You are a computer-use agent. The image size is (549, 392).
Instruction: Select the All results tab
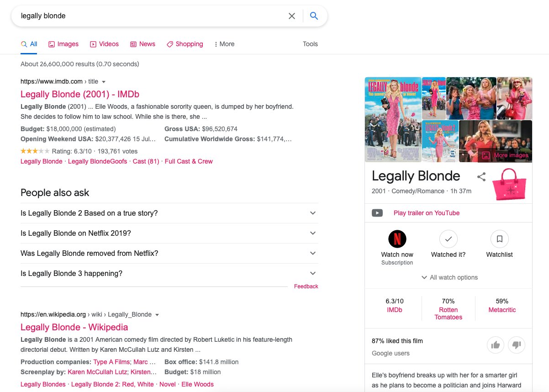29,44
